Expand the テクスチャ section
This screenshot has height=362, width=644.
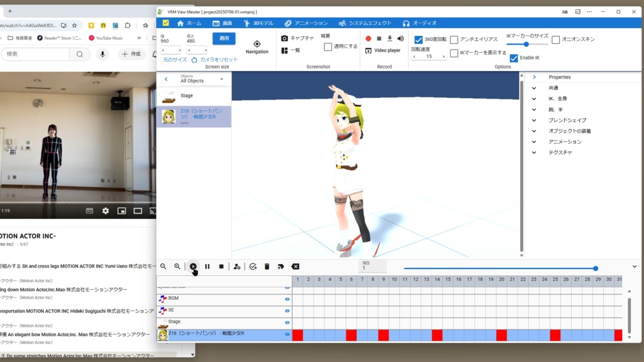point(534,152)
